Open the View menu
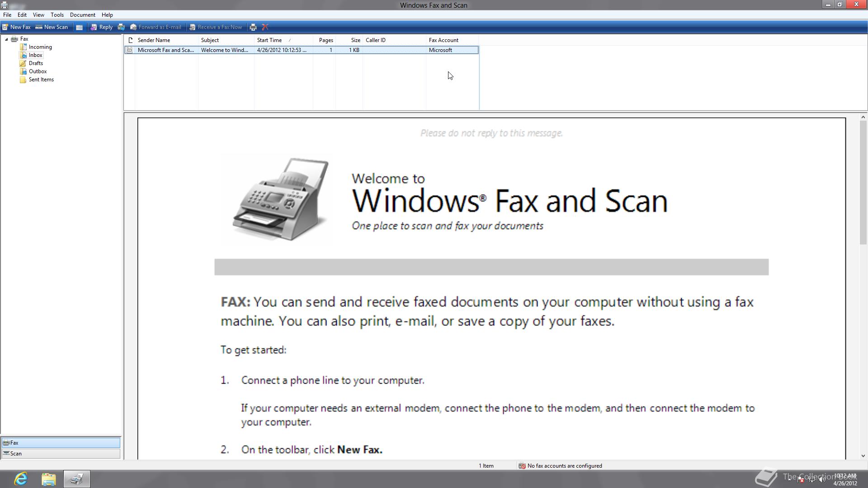The height and width of the screenshot is (488, 868). tap(38, 15)
